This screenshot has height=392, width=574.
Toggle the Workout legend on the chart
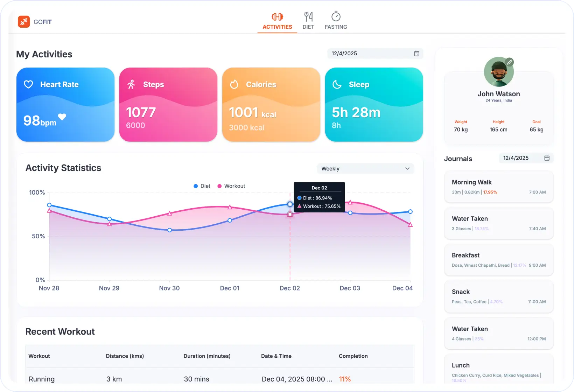coord(231,186)
